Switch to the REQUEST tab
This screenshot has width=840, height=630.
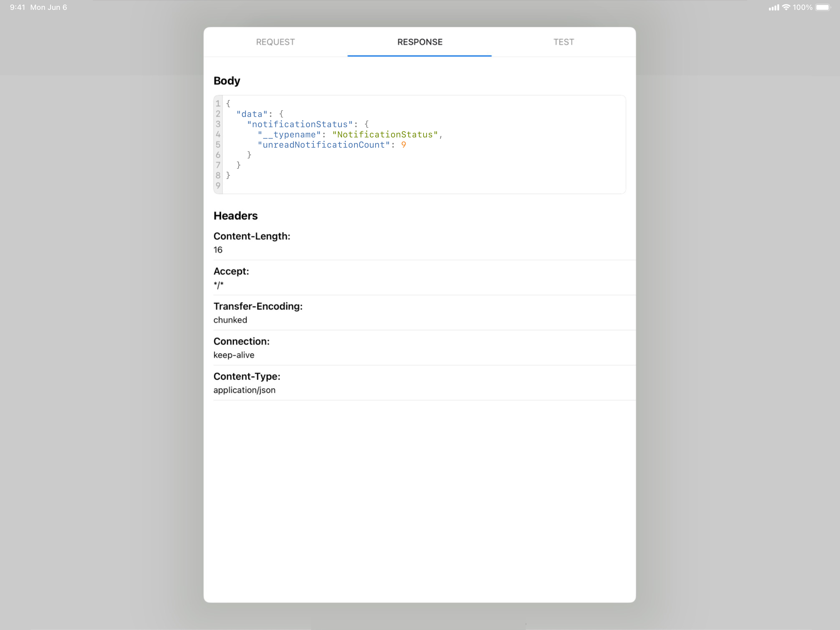275,42
